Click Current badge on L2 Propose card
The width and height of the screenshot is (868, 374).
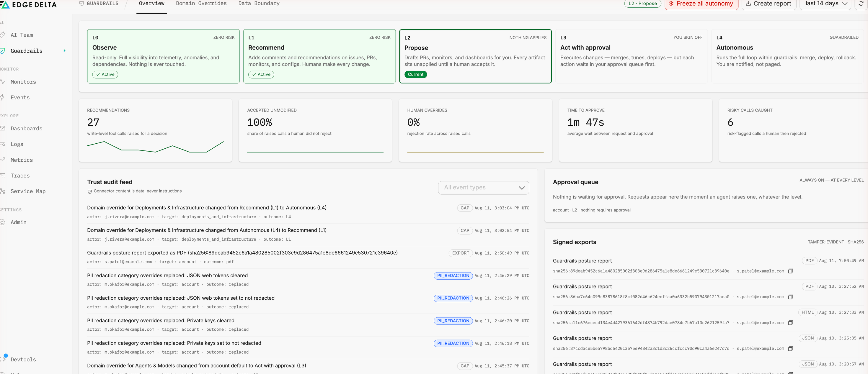click(x=415, y=74)
